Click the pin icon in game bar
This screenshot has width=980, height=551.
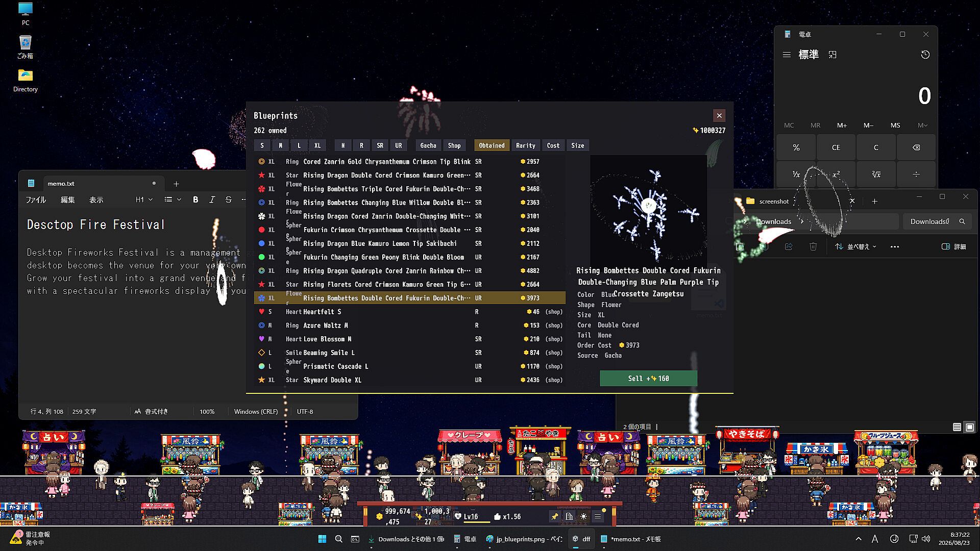point(554,517)
